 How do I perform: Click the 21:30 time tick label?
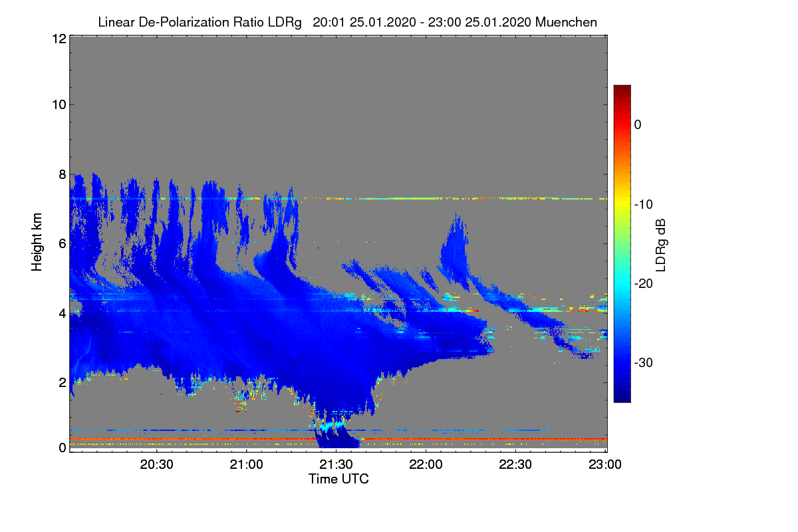pos(336,464)
